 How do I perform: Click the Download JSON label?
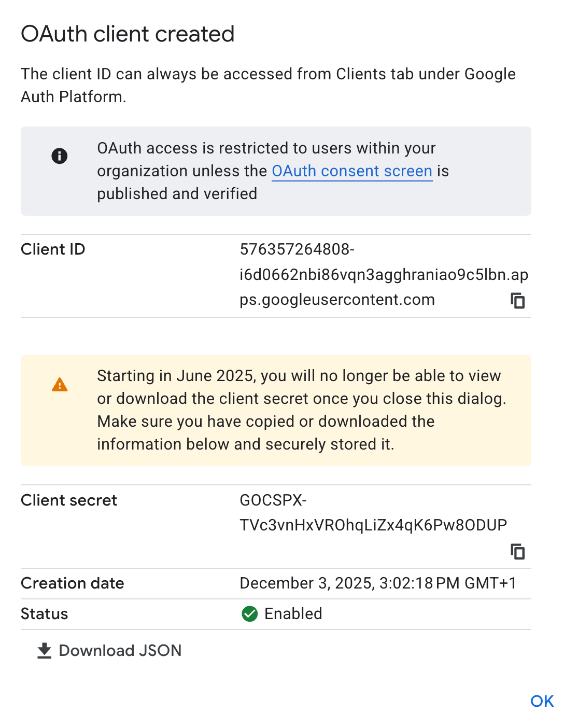click(x=120, y=651)
